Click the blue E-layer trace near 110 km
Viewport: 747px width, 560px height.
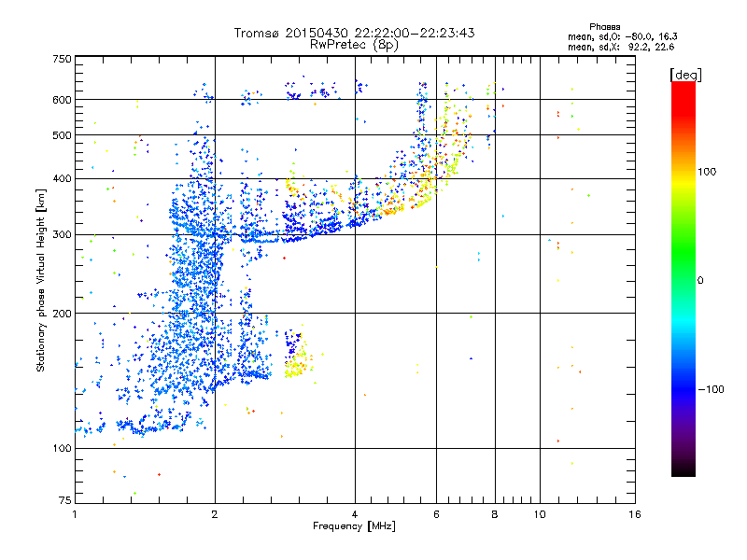coord(143,427)
